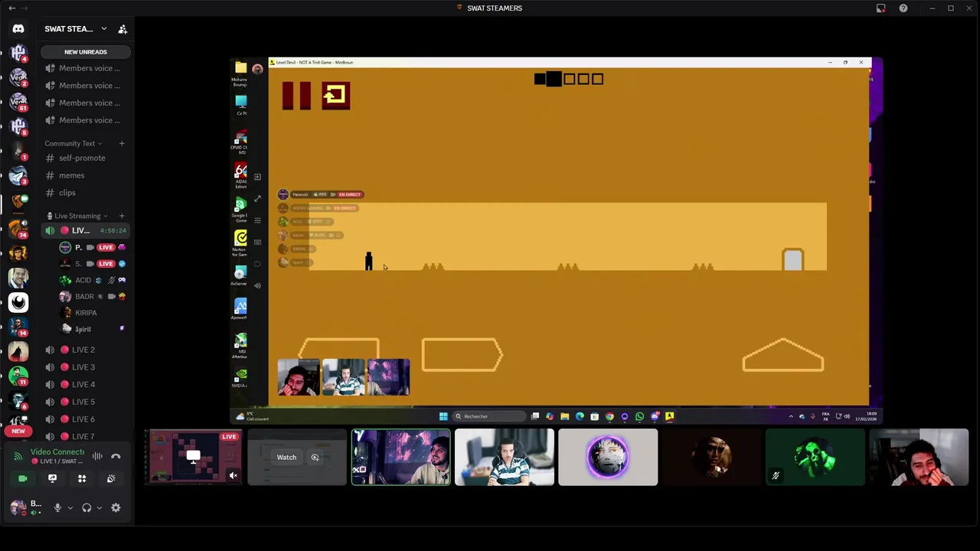Unmute the LIVE stream thumbnail audio
This screenshot has height=551, width=980.
tap(234, 476)
